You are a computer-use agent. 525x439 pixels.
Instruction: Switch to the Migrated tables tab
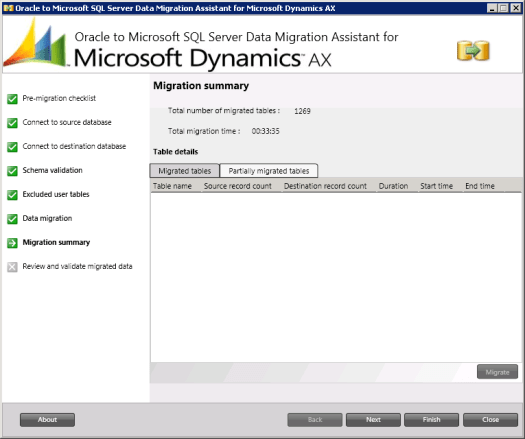tap(184, 171)
